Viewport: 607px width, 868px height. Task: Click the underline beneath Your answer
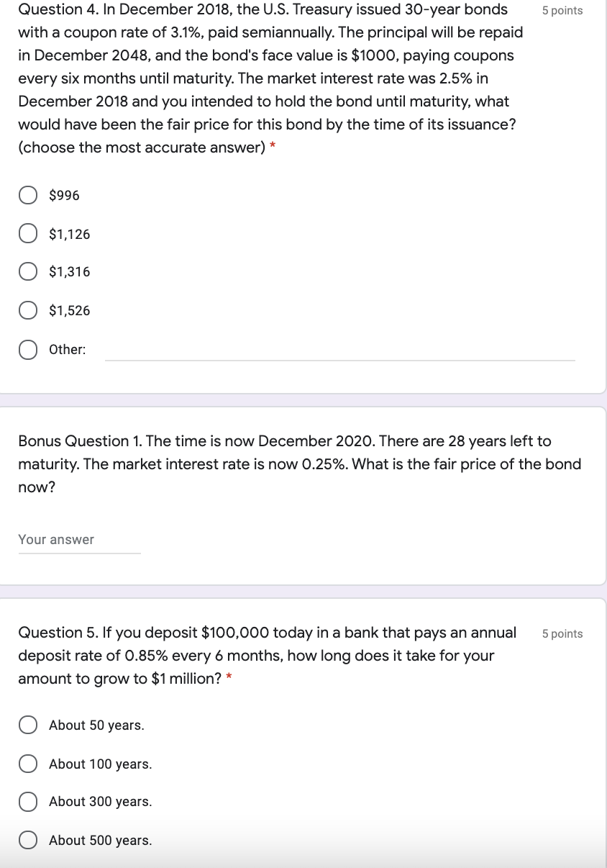[x=78, y=551]
